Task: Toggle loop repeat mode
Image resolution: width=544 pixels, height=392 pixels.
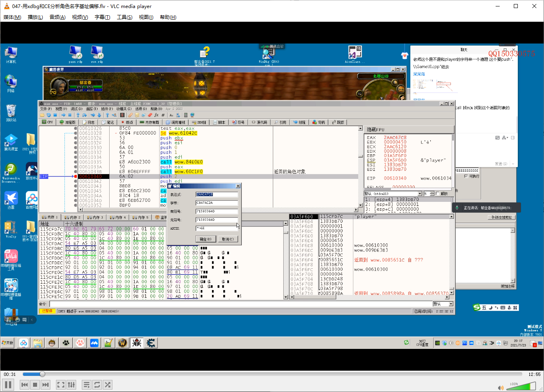Action: click(97, 385)
